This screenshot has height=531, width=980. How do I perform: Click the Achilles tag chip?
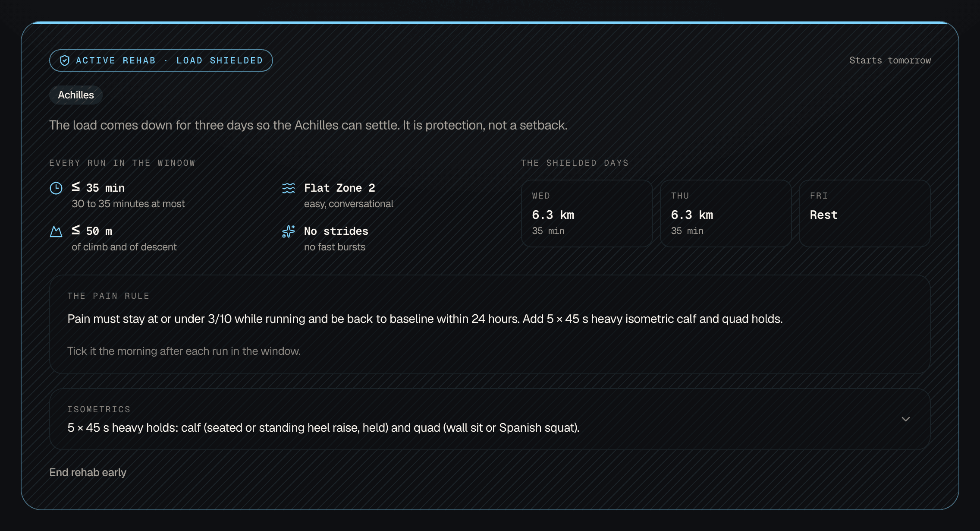[x=76, y=95]
